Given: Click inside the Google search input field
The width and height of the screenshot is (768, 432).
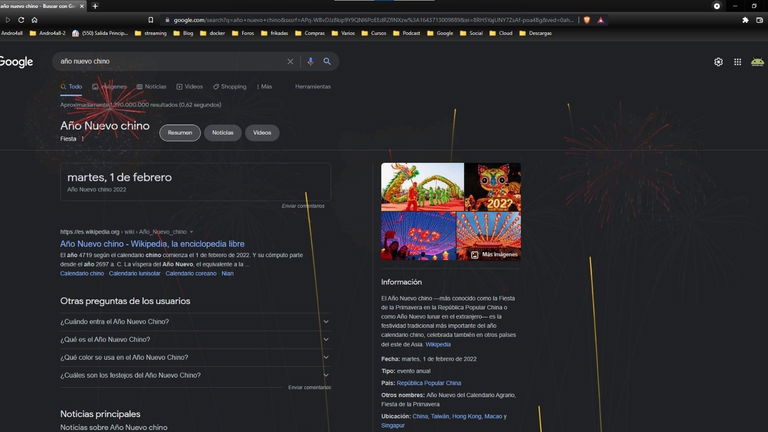Looking at the screenshot, I should click(171, 61).
